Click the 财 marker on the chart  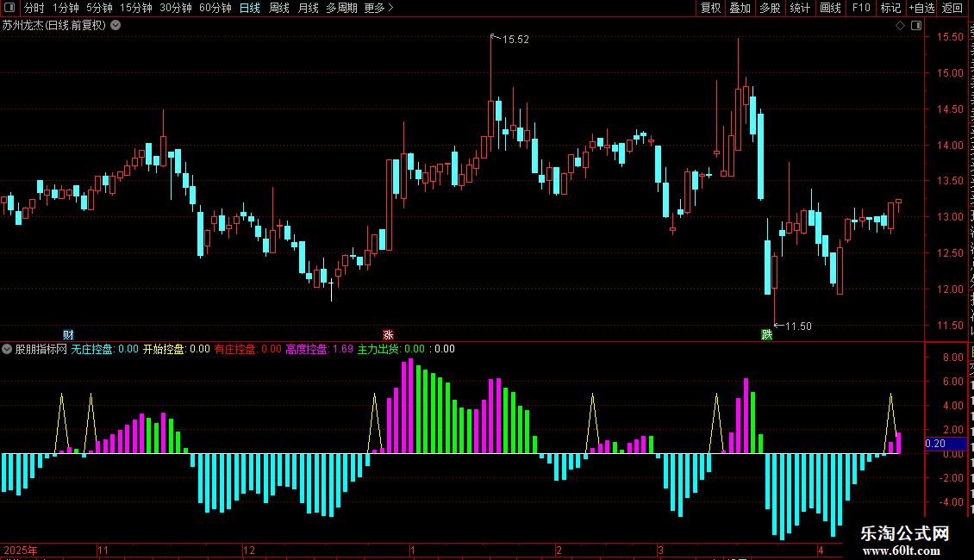click(x=68, y=335)
